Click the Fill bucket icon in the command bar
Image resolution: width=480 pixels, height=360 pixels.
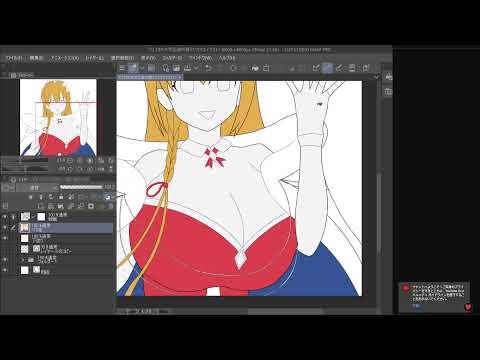(255, 68)
